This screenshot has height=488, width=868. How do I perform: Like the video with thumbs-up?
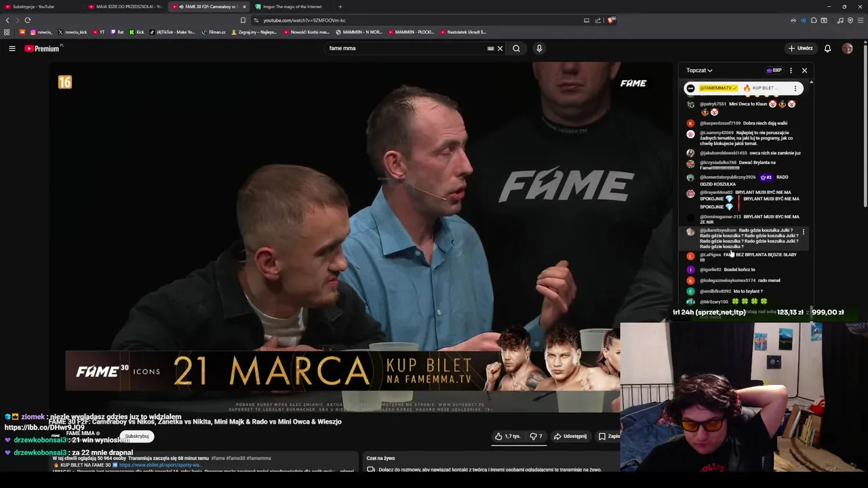[507, 436]
